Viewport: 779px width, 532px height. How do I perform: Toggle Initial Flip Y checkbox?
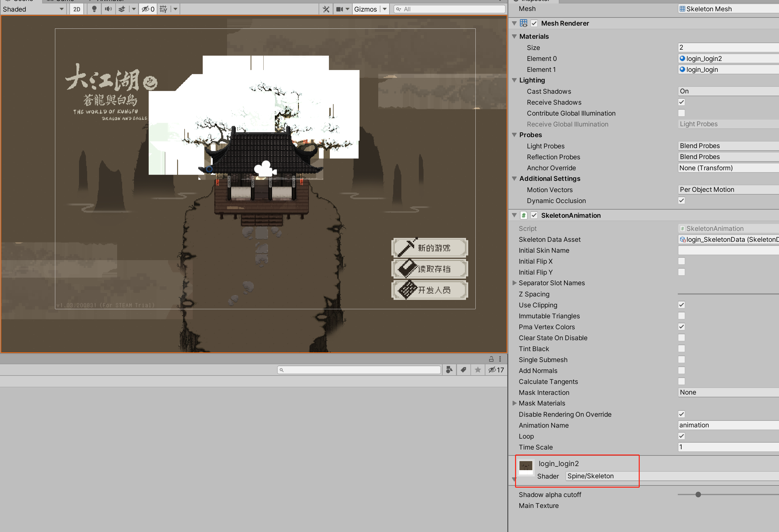point(682,272)
